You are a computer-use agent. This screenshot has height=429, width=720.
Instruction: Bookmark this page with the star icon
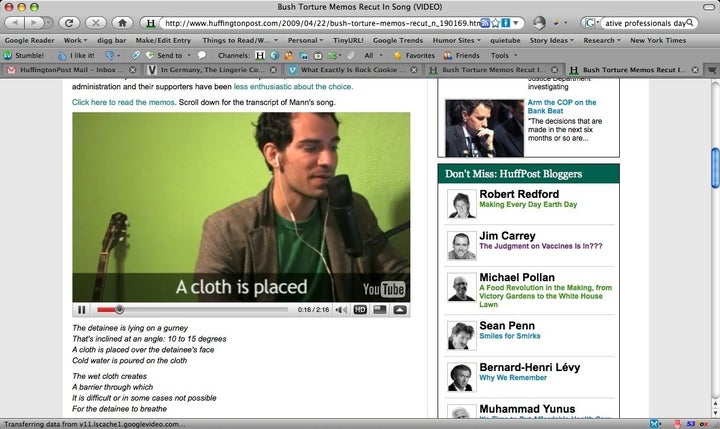(495, 23)
